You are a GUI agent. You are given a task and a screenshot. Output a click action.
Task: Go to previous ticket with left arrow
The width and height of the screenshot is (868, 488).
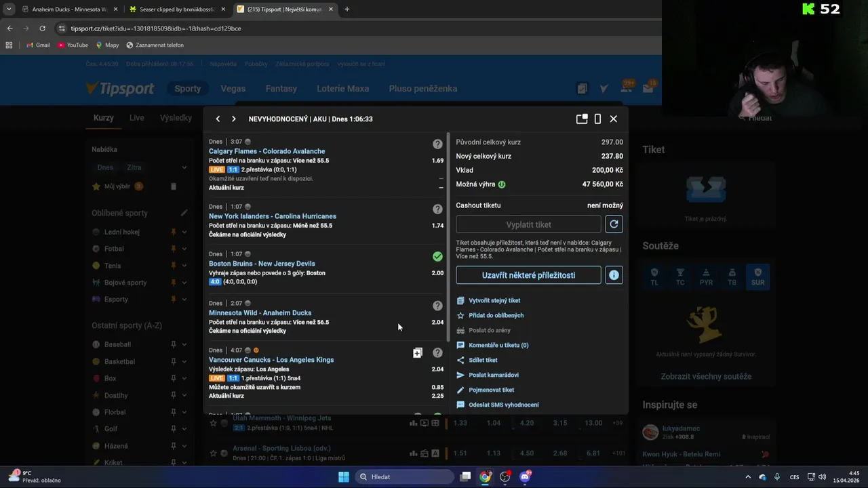pos(218,119)
